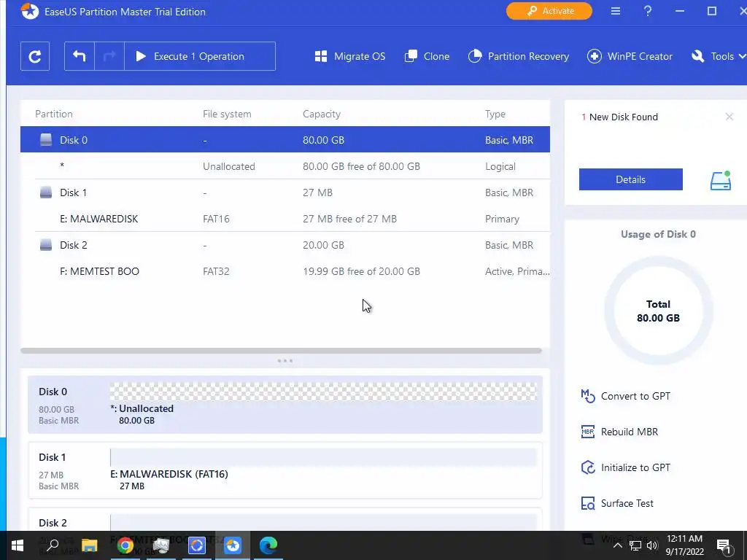This screenshot has width=747, height=560.
Task: Open taskbar Search
Action: (x=53, y=545)
